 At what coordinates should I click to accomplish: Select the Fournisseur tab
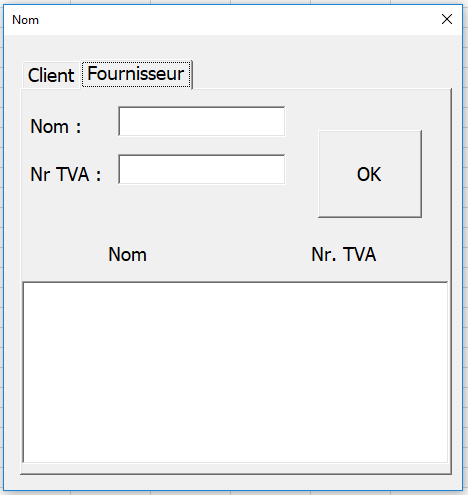tap(136, 74)
